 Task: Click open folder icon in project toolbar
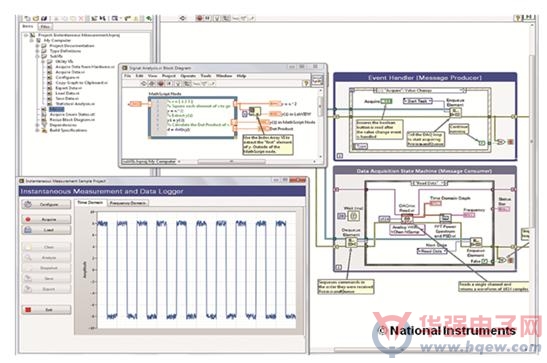click(x=36, y=18)
